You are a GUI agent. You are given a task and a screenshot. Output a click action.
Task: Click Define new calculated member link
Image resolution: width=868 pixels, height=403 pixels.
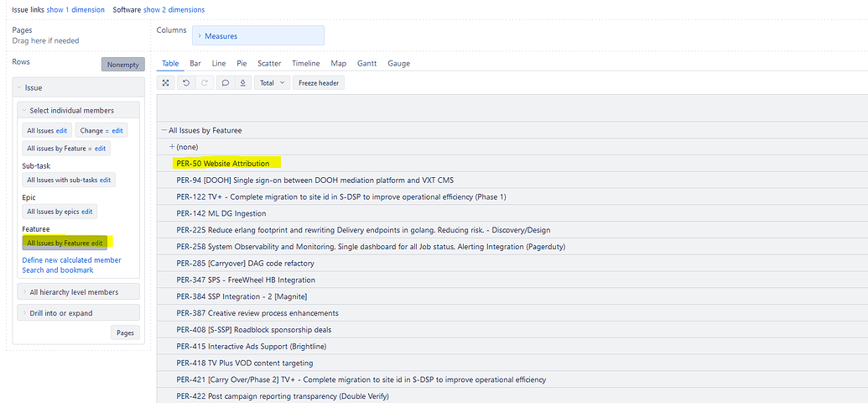tap(71, 260)
